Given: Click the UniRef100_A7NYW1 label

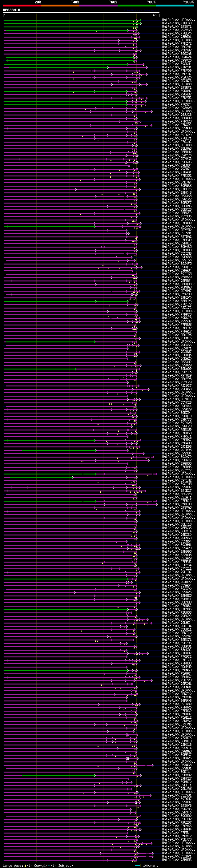Looking at the screenshot, I should point(177,67).
